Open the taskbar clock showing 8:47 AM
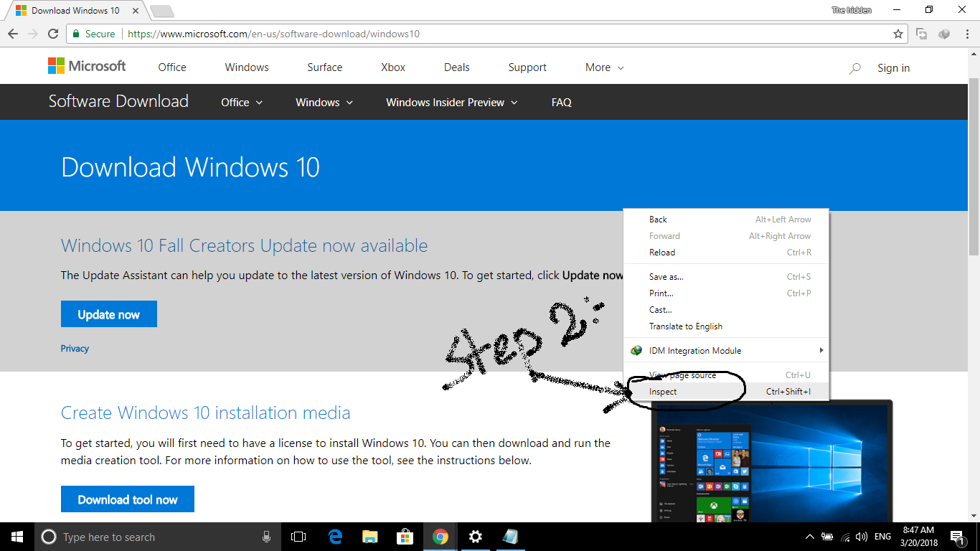The width and height of the screenshot is (980, 551). pyautogui.click(x=918, y=537)
